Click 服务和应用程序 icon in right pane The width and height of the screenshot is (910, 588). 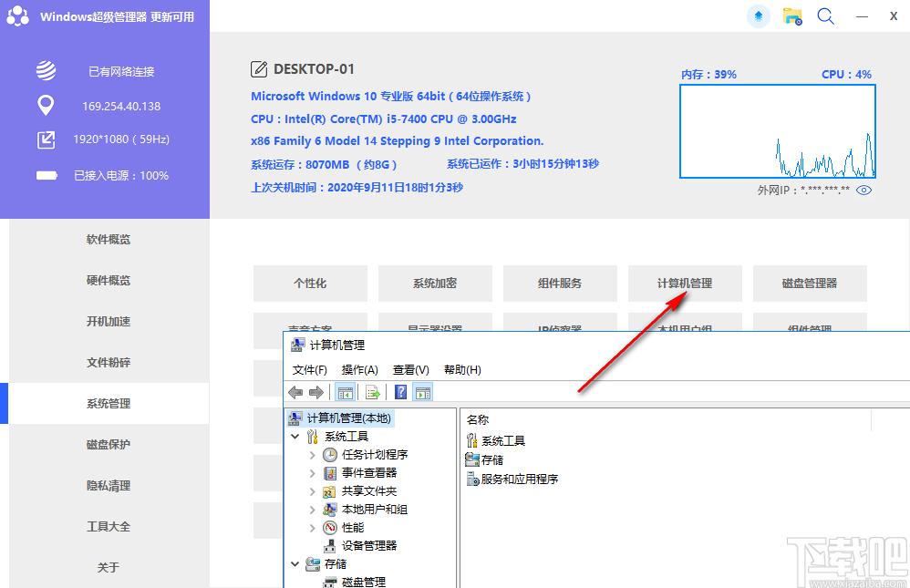pyautogui.click(x=472, y=479)
